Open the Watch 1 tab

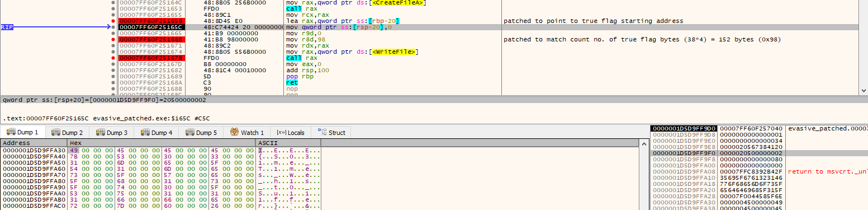pyautogui.click(x=247, y=133)
